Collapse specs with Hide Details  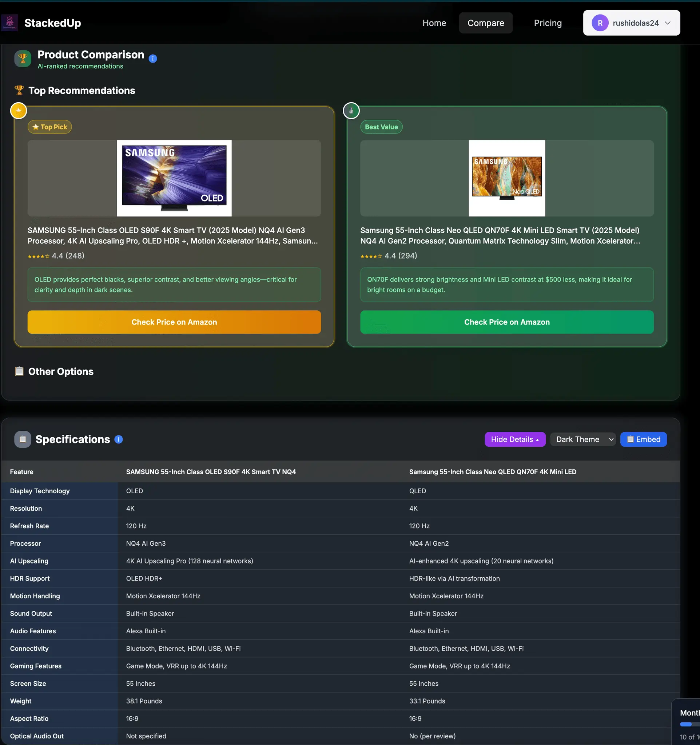515,439
